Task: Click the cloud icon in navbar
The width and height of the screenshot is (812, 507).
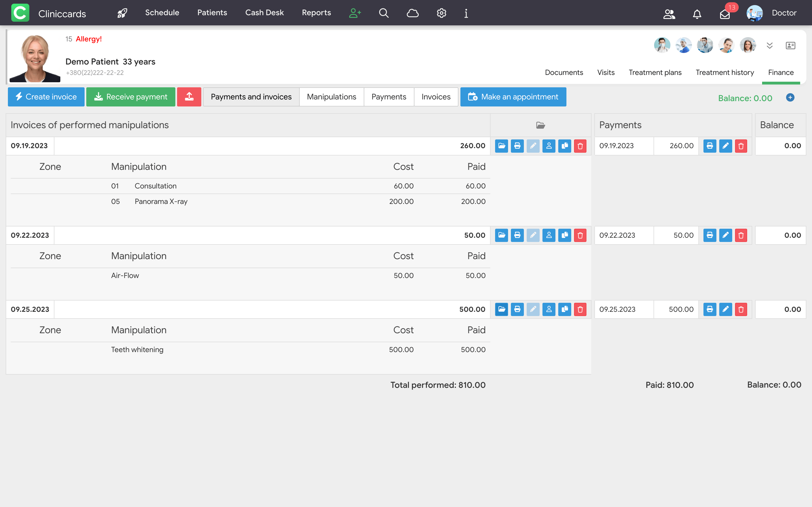Action: click(x=412, y=13)
